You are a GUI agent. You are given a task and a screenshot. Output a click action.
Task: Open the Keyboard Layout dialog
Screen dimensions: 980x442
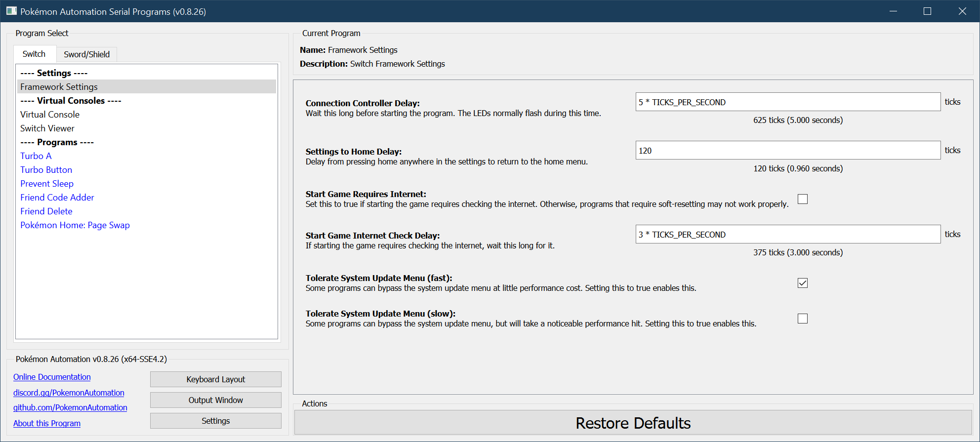215,379
